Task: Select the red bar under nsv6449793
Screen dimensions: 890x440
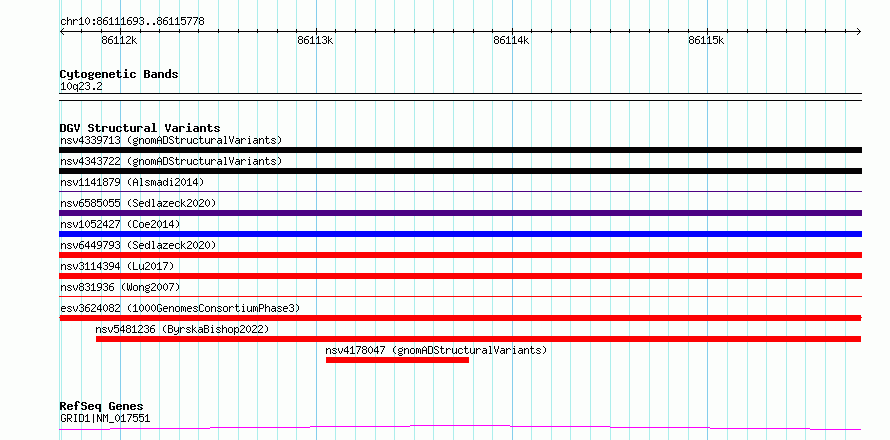Action: [x=460, y=255]
